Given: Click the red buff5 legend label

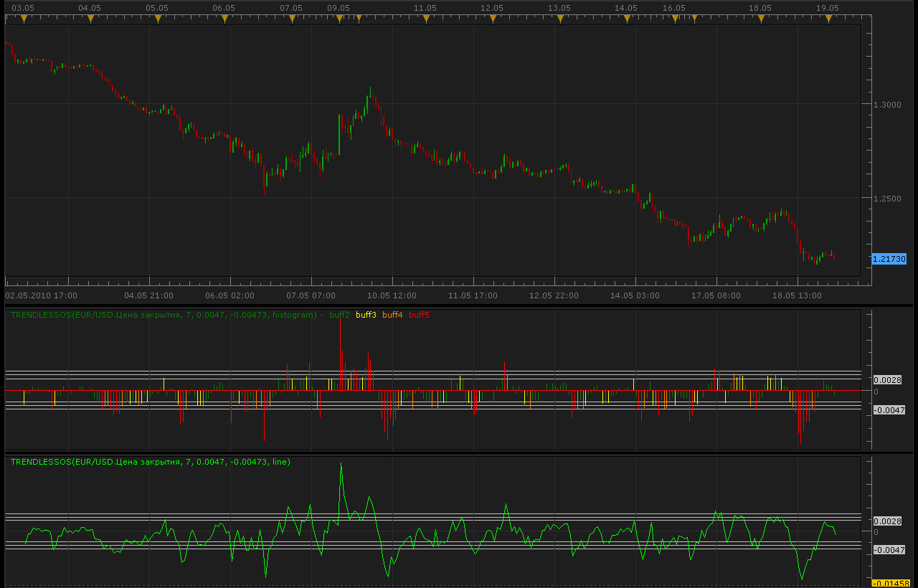Looking at the screenshot, I should coord(419,315).
